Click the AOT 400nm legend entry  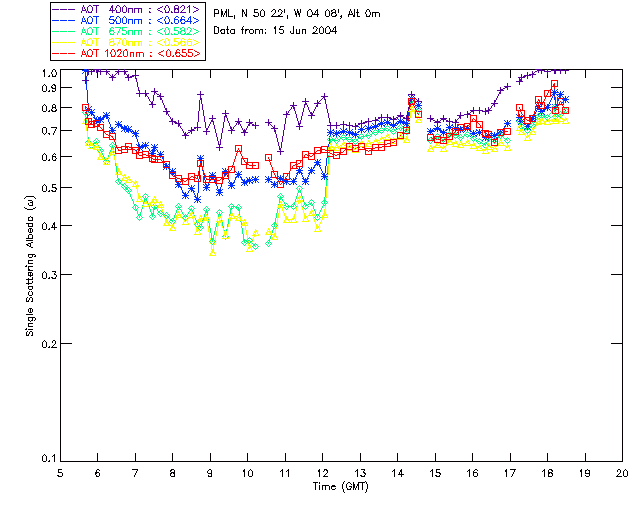tap(126, 9)
